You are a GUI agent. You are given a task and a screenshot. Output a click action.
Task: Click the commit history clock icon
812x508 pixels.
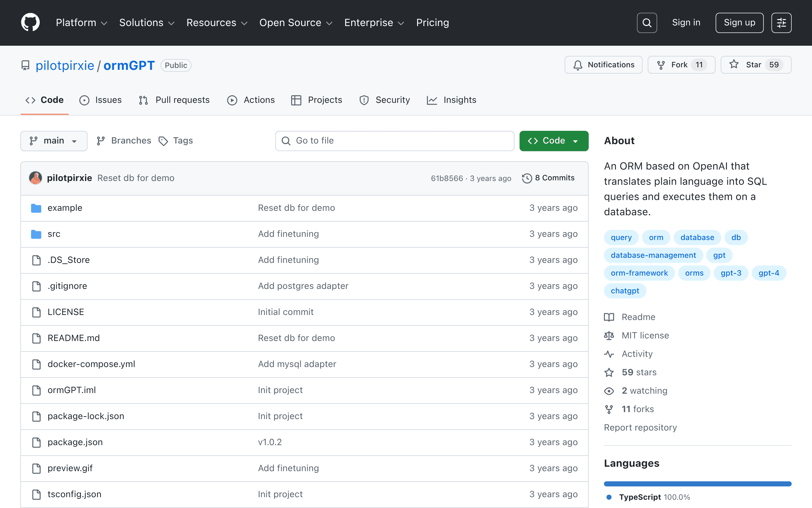click(527, 178)
